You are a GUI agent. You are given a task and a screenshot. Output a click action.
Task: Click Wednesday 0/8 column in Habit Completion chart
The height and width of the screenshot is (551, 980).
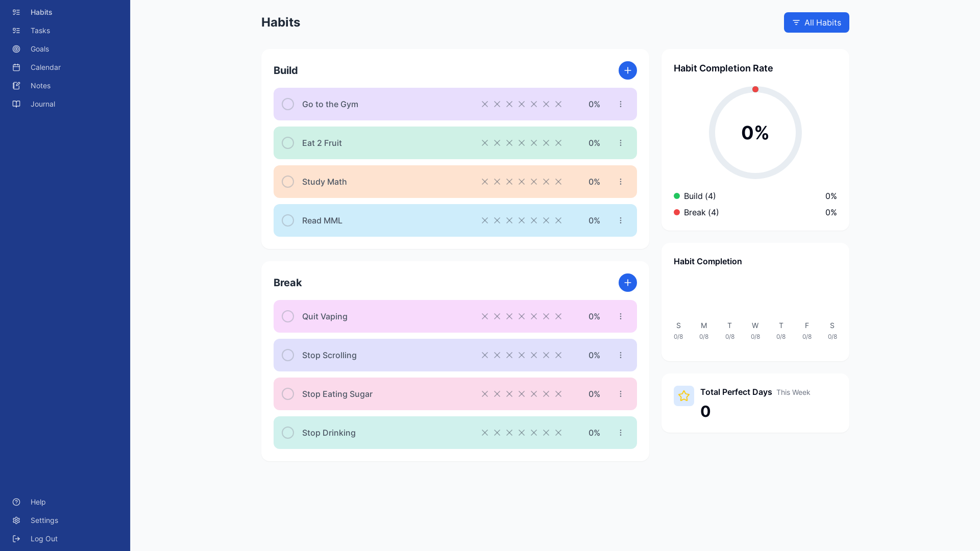(x=755, y=331)
